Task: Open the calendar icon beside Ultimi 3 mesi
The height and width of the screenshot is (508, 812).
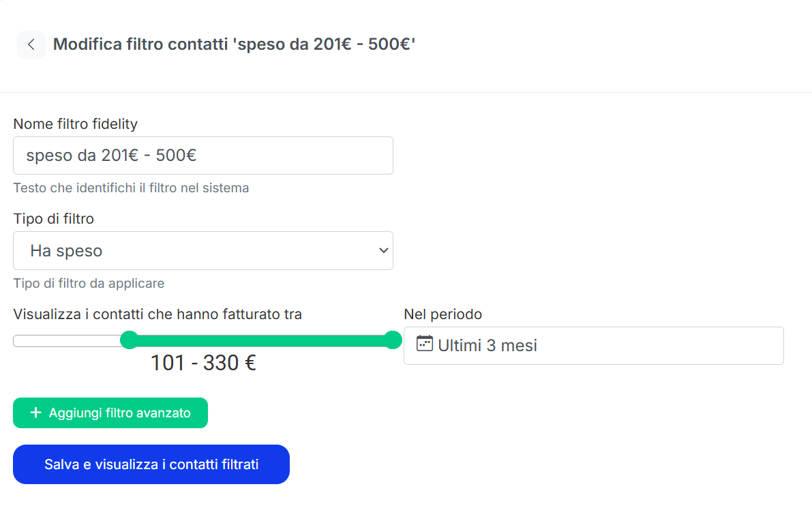Action: click(424, 345)
